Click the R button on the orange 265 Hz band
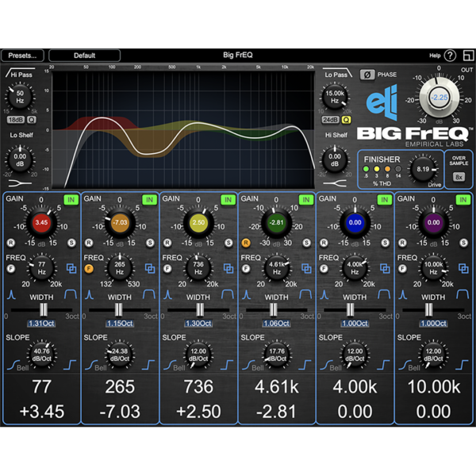The width and height of the screenshot is (476, 476). tap(89, 243)
